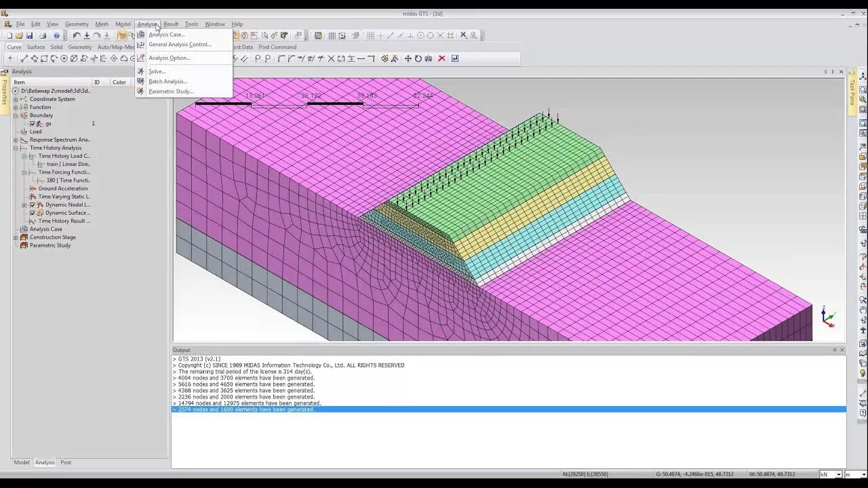
Task: Click the grid display icon
Action: point(332,35)
